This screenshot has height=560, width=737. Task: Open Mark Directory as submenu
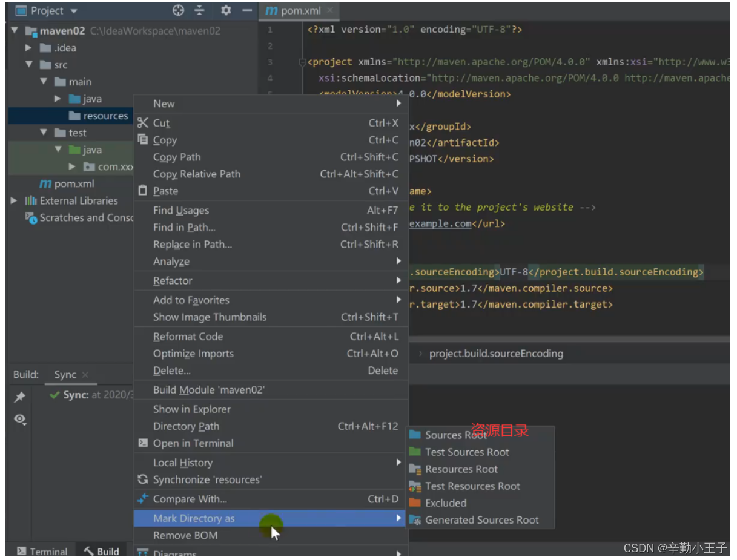[271, 518]
